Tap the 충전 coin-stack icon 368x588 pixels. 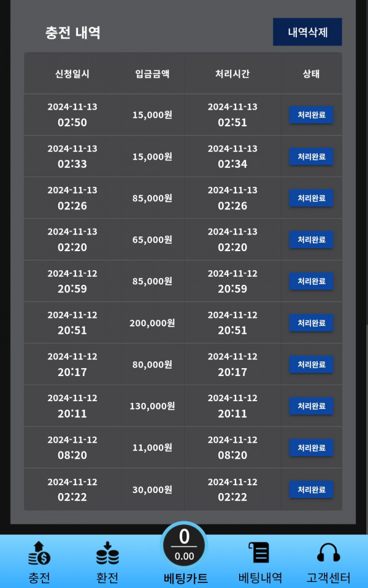[x=39, y=554]
